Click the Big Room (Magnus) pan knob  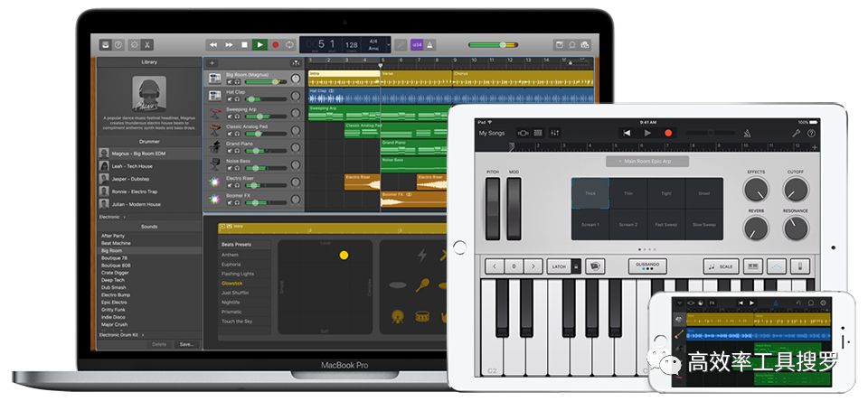(x=296, y=79)
